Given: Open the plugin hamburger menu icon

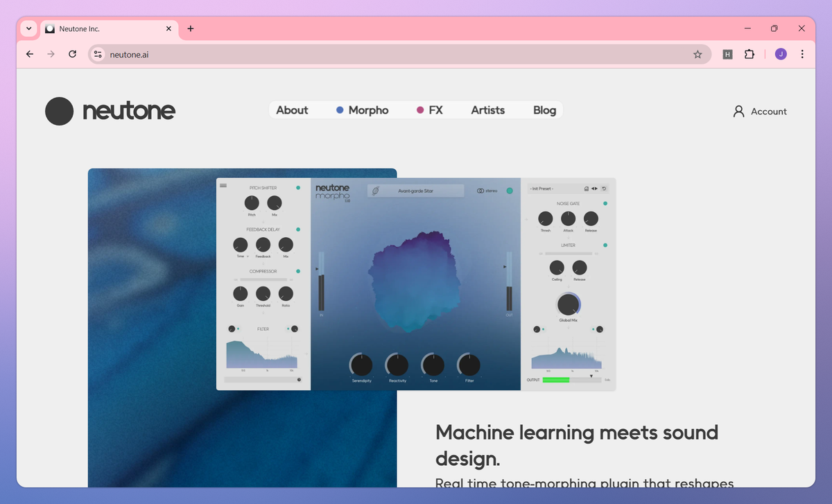Looking at the screenshot, I should 223,185.
